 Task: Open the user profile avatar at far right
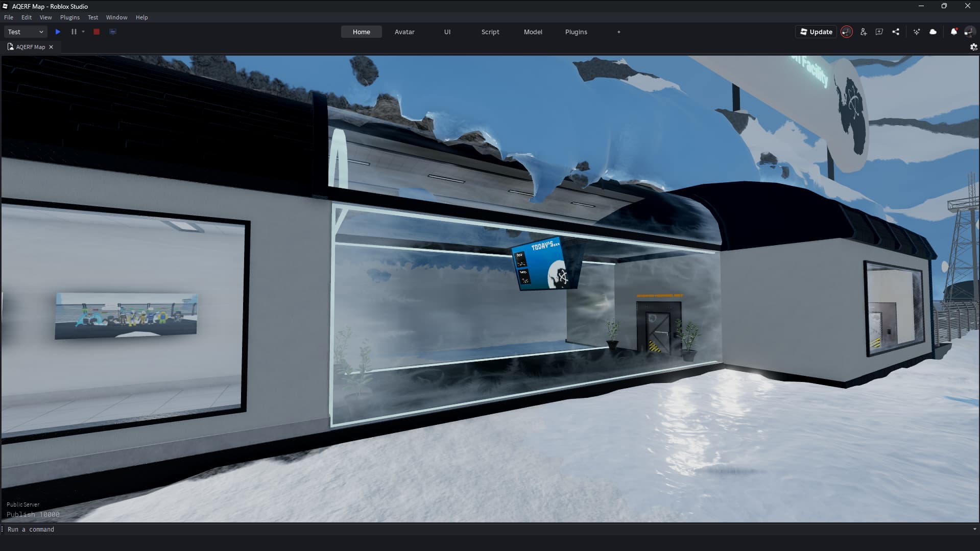[969, 32]
